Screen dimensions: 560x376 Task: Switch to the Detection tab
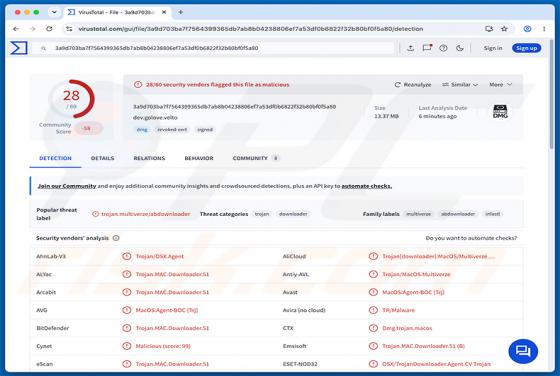[55, 158]
